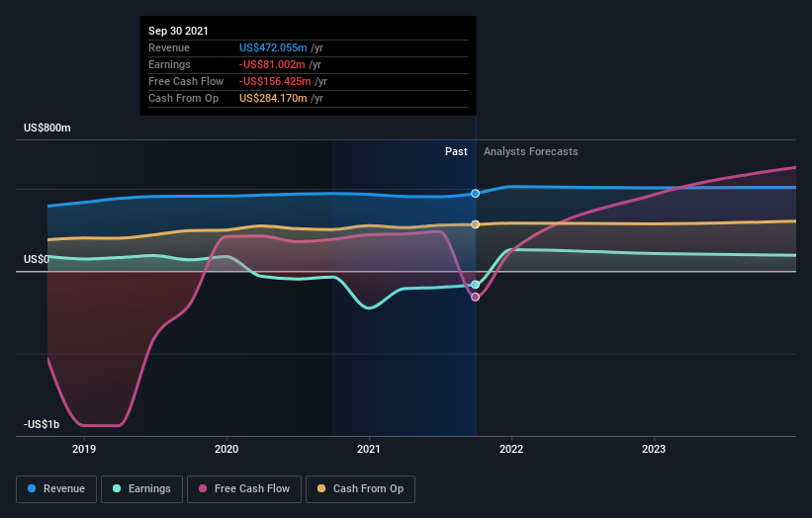Viewport: 812px width, 518px height.
Task: Select the 2021 x-axis label
Action: coord(369,449)
